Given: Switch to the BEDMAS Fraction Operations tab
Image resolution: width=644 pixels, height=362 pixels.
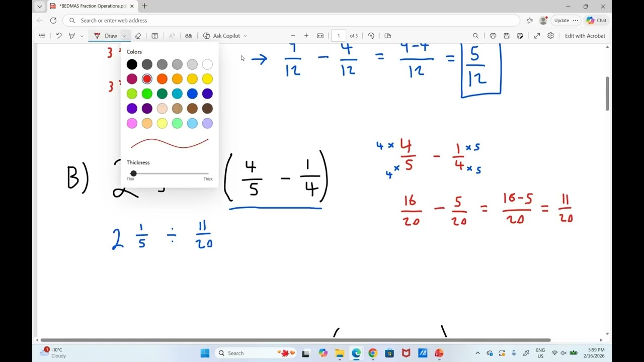Looking at the screenshot, I should 93,6.
